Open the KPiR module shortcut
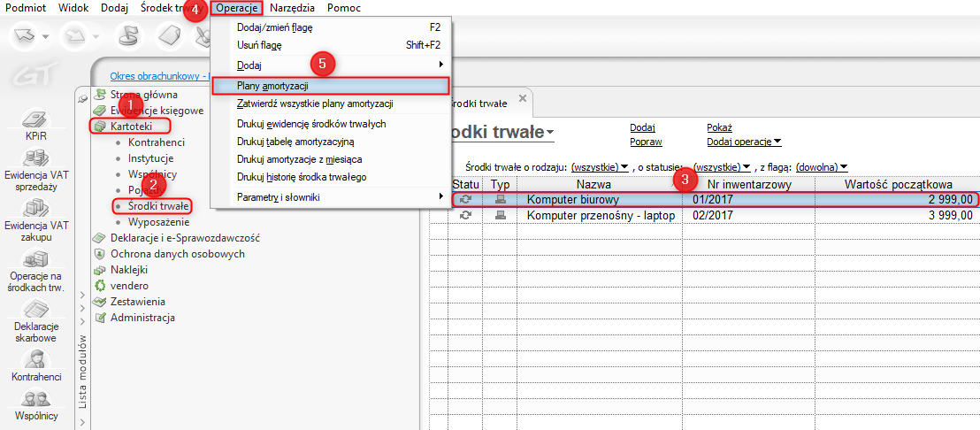 tap(36, 125)
